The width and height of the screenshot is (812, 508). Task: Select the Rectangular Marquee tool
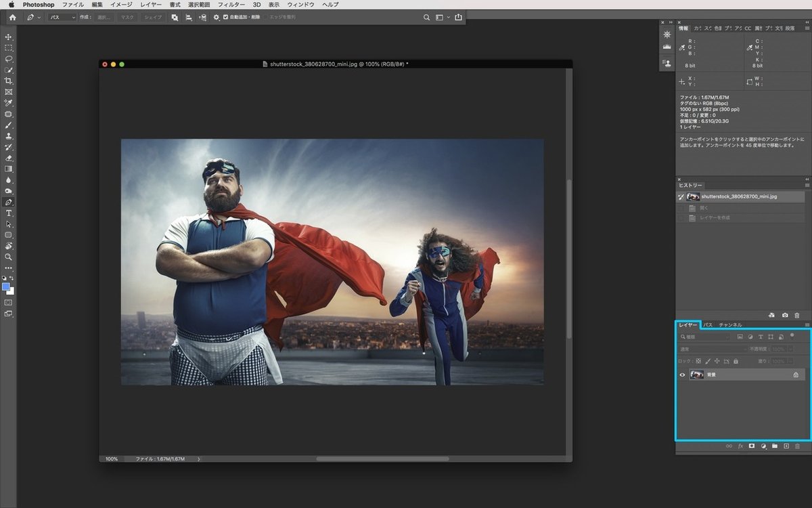(9, 48)
